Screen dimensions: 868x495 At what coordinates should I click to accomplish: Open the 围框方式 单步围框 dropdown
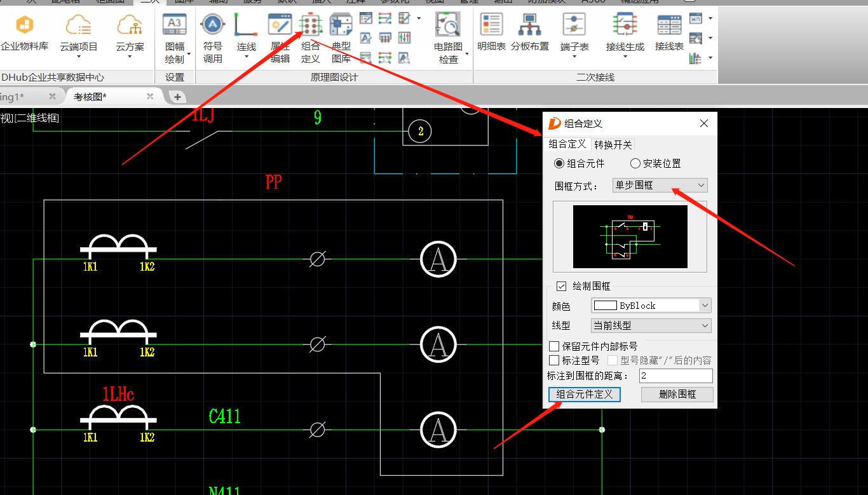[660, 185]
